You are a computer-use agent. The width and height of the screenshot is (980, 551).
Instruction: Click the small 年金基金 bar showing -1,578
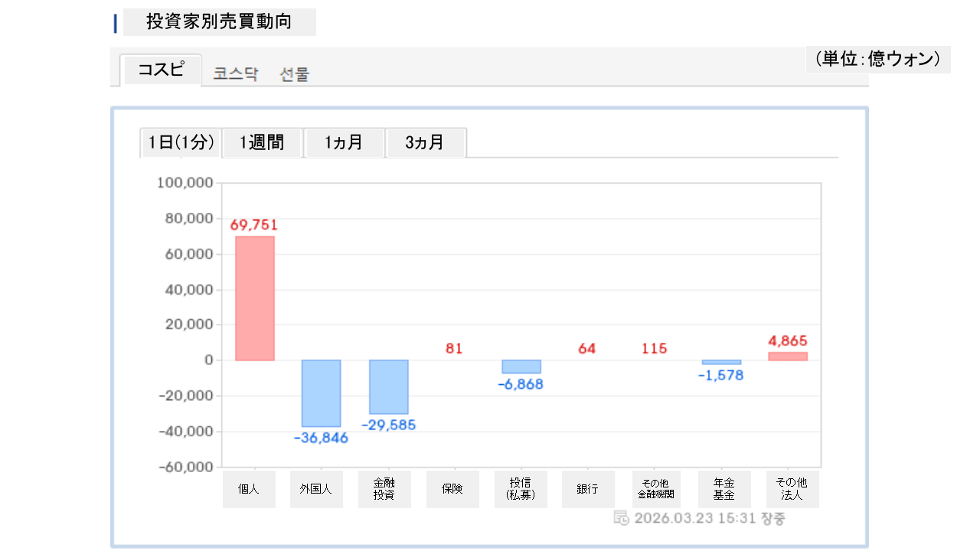[721, 362]
